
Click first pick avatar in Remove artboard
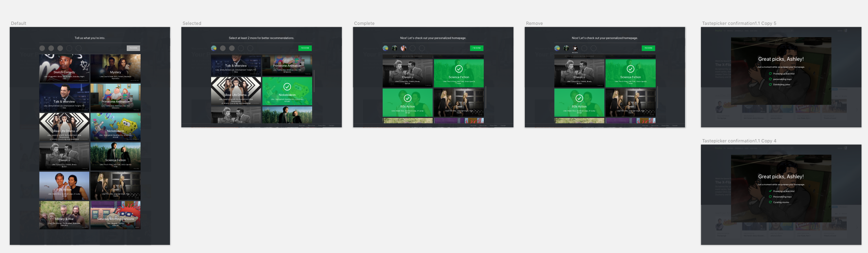557,48
